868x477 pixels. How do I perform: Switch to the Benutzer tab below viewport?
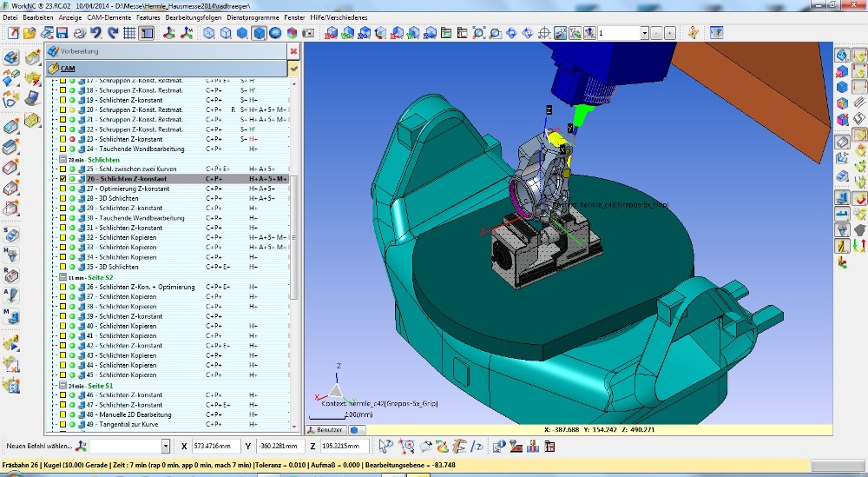(x=325, y=430)
